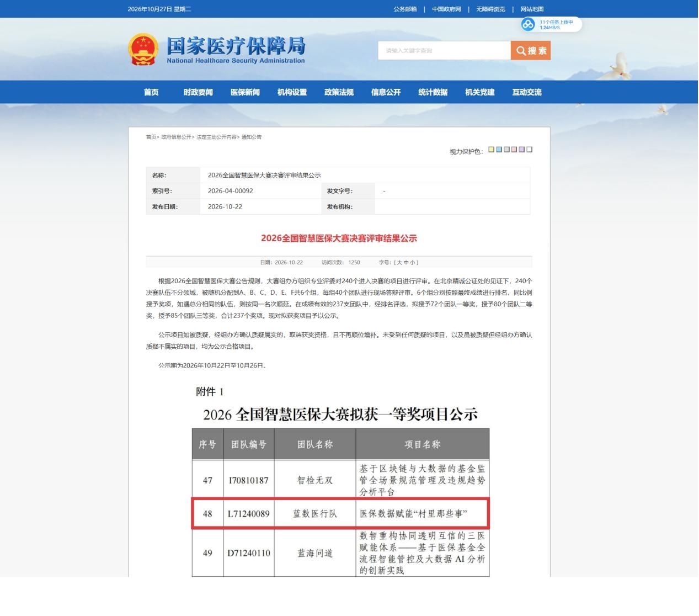Open the 政策法规 nav menu
699x616 pixels.
point(339,92)
